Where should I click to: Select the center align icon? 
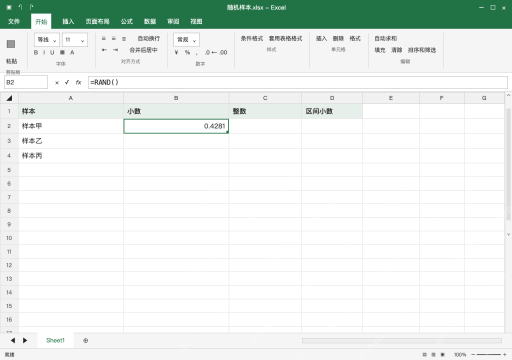pyautogui.click(x=114, y=39)
